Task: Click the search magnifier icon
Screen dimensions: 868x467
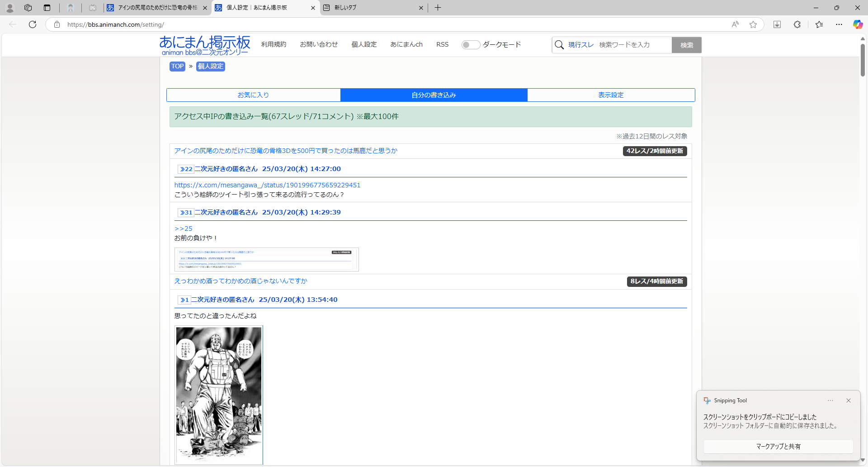Action: coord(559,45)
